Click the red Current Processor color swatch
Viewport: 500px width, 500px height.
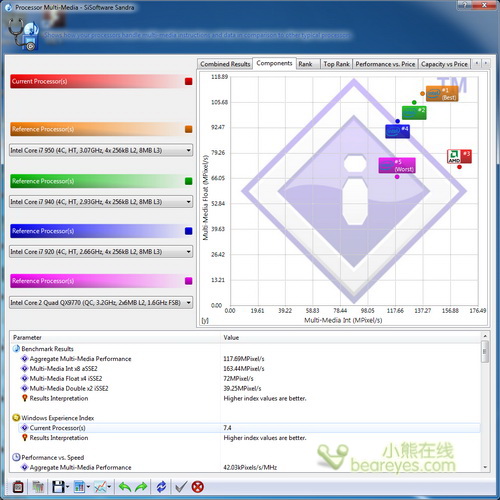click(x=189, y=81)
